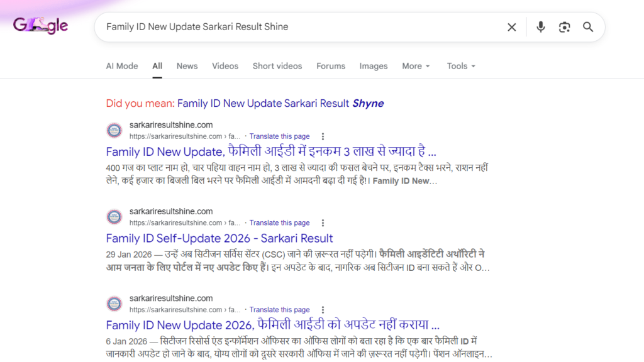This screenshot has width=644, height=362.
Task: Open three-dot menu of second result
Action: click(x=323, y=223)
